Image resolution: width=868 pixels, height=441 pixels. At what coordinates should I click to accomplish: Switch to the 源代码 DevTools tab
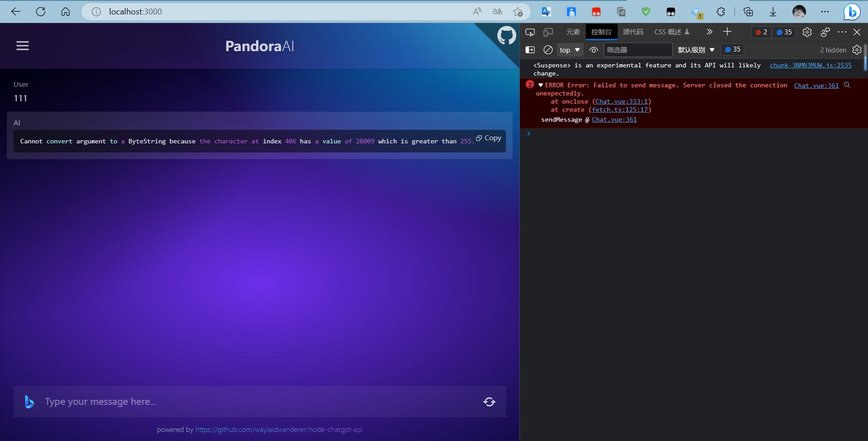pyautogui.click(x=633, y=32)
